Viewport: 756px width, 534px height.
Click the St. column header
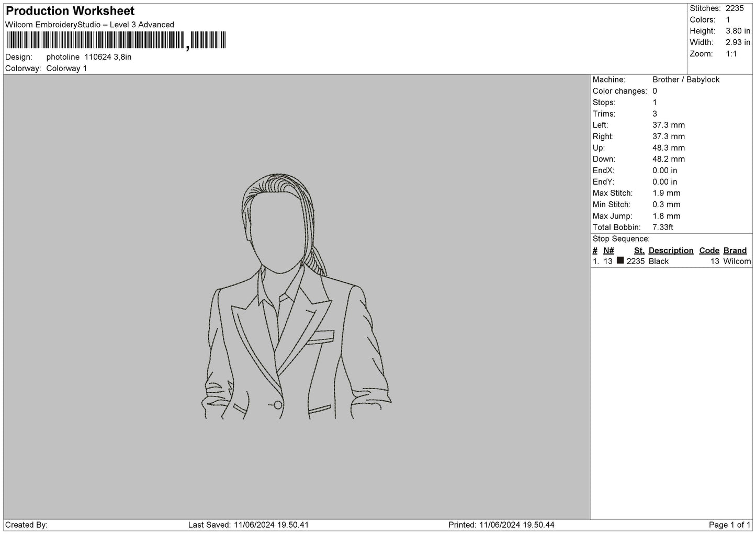point(639,251)
